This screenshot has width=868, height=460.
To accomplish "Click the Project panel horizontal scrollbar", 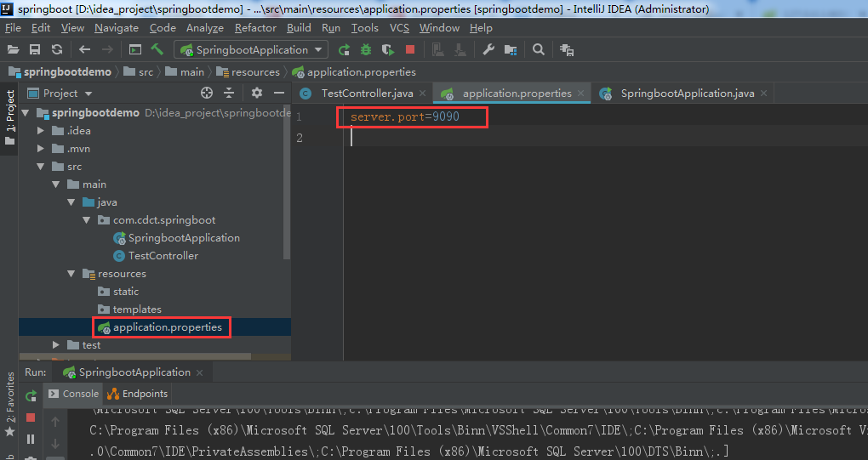I will pyautogui.click(x=135, y=356).
